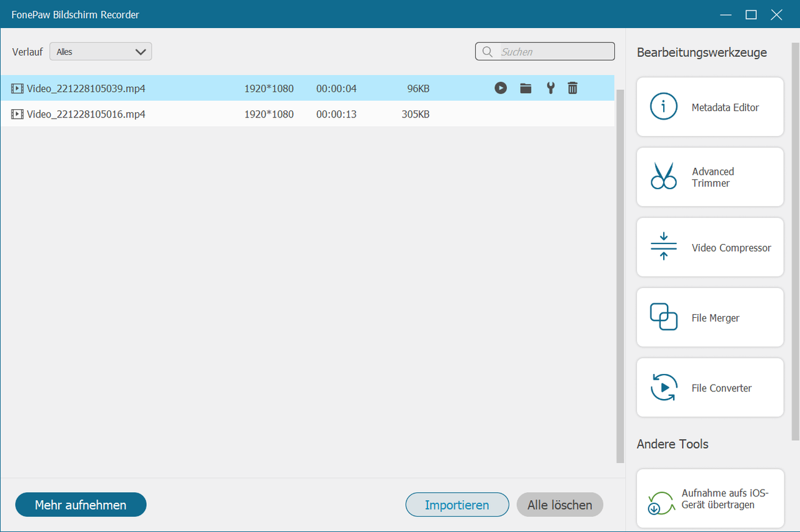Focus the Suchen search field
Viewport: 800px width, 532px height.
click(x=545, y=52)
